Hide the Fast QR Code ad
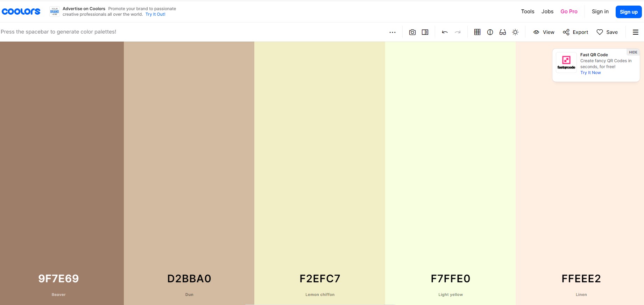The width and height of the screenshot is (644, 305). 633,52
